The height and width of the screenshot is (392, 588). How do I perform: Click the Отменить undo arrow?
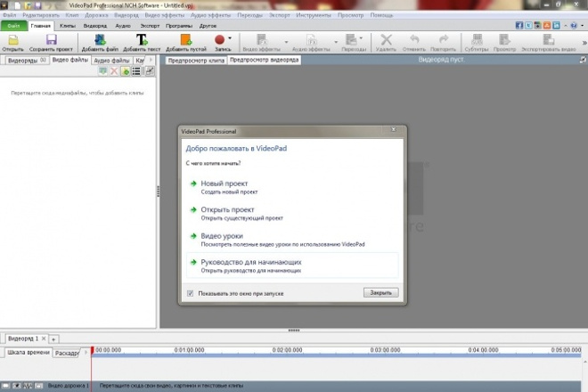tap(414, 43)
